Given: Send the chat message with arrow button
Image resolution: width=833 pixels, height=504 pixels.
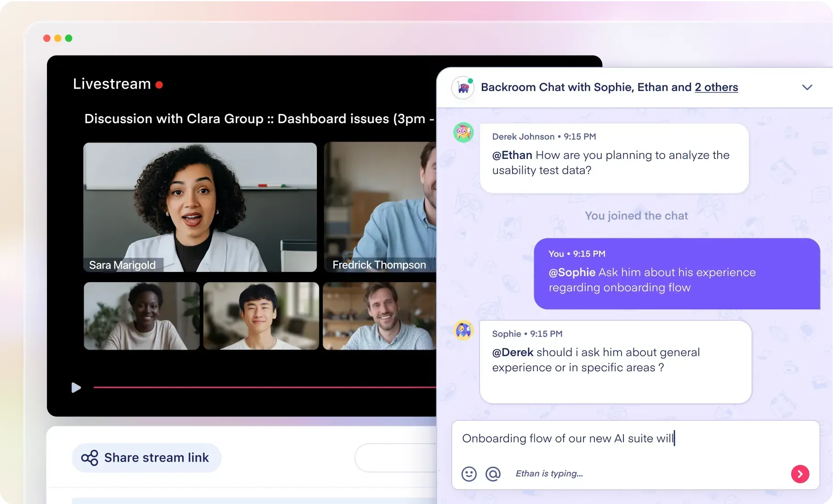Looking at the screenshot, I should coord(800,474).
